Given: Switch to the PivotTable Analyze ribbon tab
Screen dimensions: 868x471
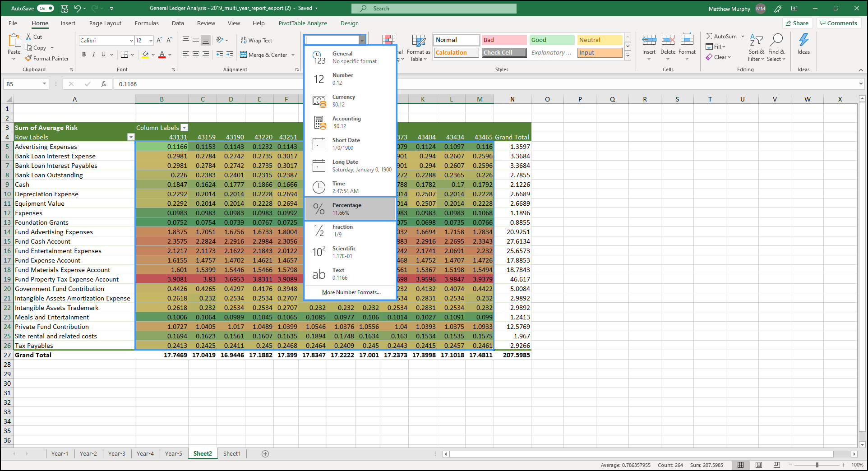Looking at the screenshot, I should pos(302,23).
